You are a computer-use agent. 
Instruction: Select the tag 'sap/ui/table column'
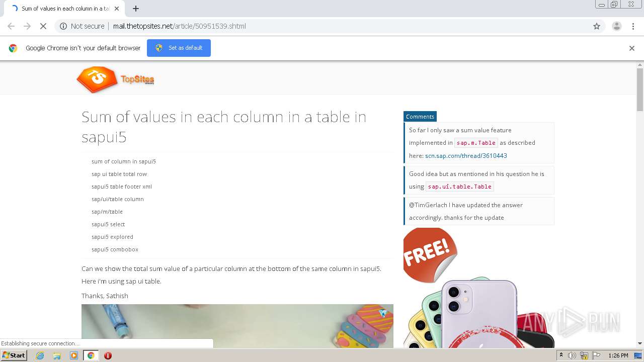coord(118,199)
